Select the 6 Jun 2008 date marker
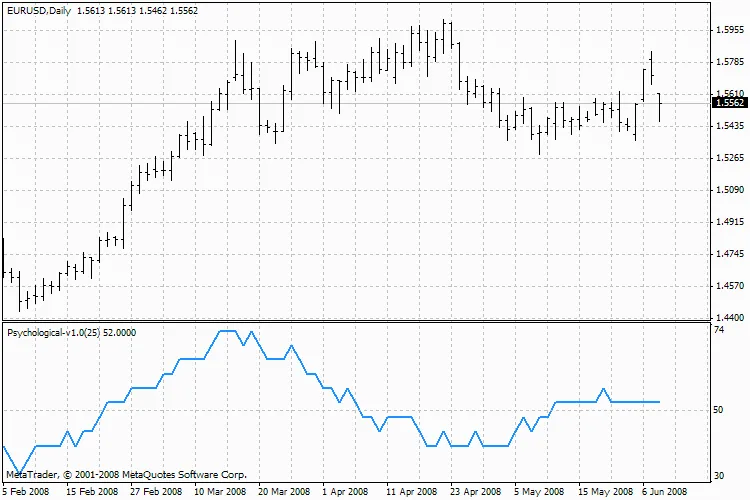The width and height of the screenshot is (750, 500). pos(664,492)
